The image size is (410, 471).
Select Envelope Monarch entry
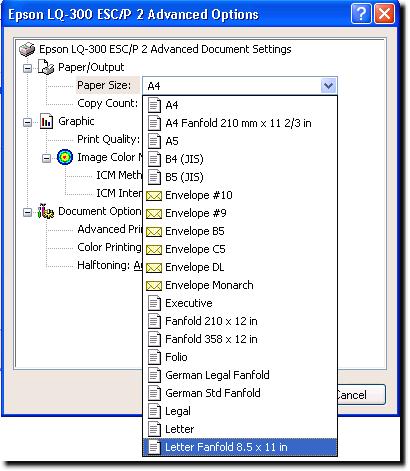[x=240, y=285]
